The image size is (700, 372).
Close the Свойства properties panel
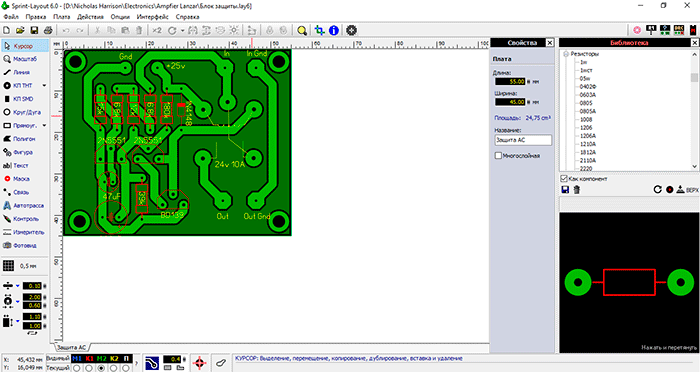click(550, 43)
